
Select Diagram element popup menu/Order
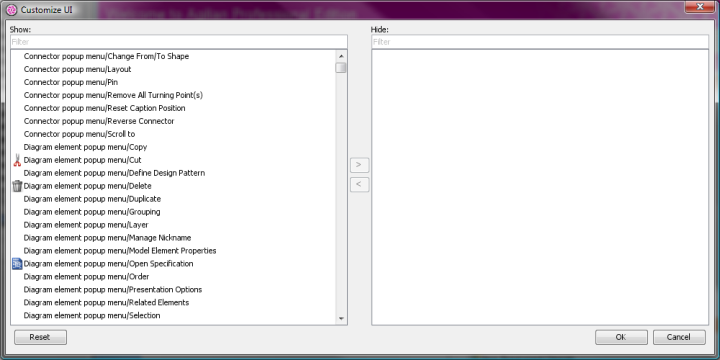(86, 277)
